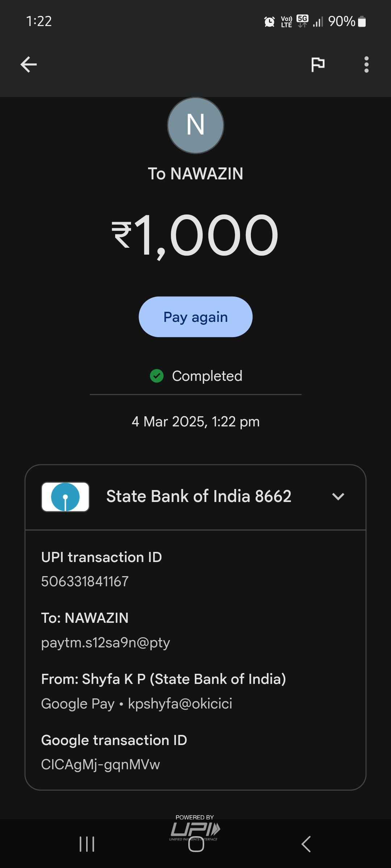Tap the Android recent apps button
This screenshot has width=391, height=868.
87,844
